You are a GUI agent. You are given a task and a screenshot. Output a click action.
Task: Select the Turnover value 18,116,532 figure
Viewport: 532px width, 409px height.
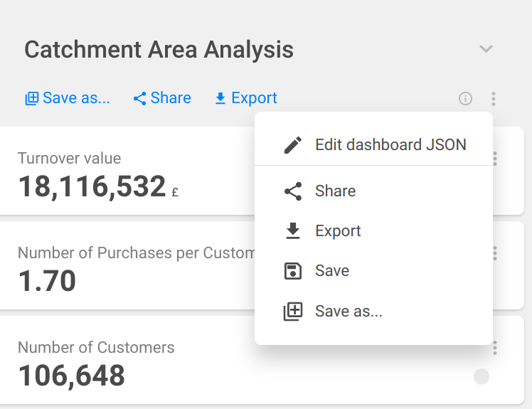(92, 186)
